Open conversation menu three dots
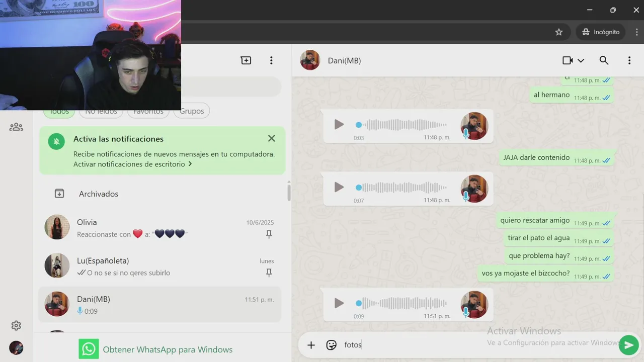The width and height of the screenshot is (644, 362). coord(629,60)
